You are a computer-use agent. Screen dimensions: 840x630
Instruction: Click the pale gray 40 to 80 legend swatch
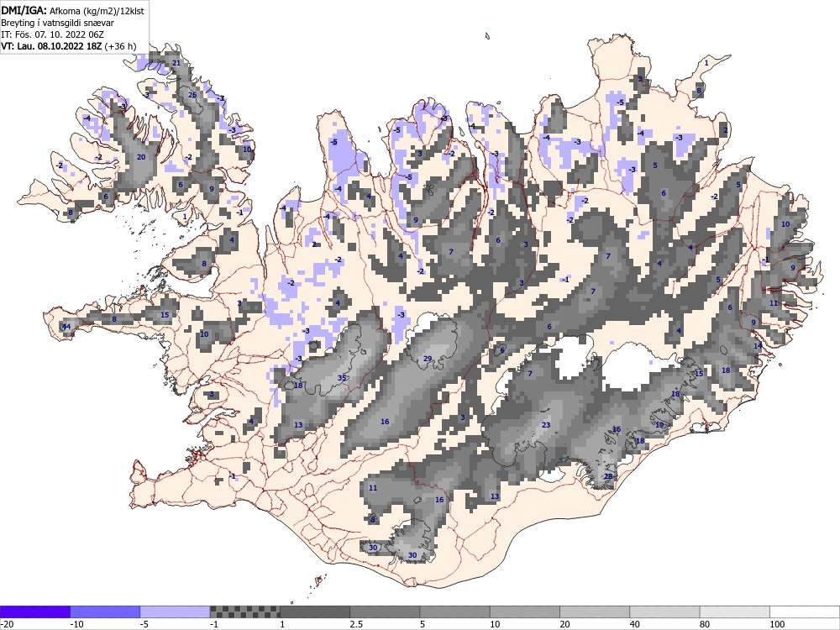[664, 612]
